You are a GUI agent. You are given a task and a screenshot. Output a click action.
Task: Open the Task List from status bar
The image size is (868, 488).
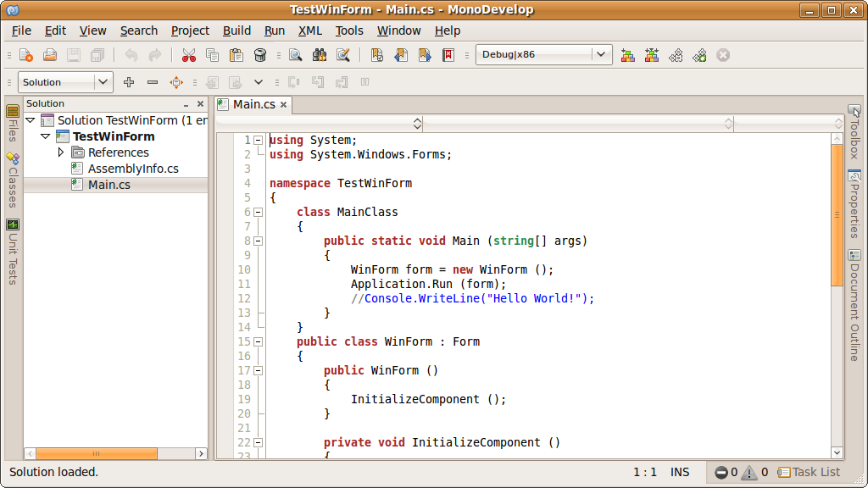809,472
